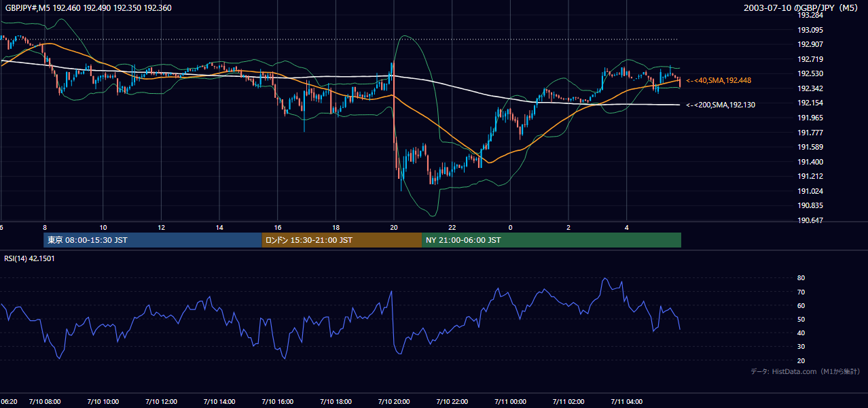Click the RSI axis value 60
The image size is (868, 408).
pyautogui.click(x=801, y=305)
